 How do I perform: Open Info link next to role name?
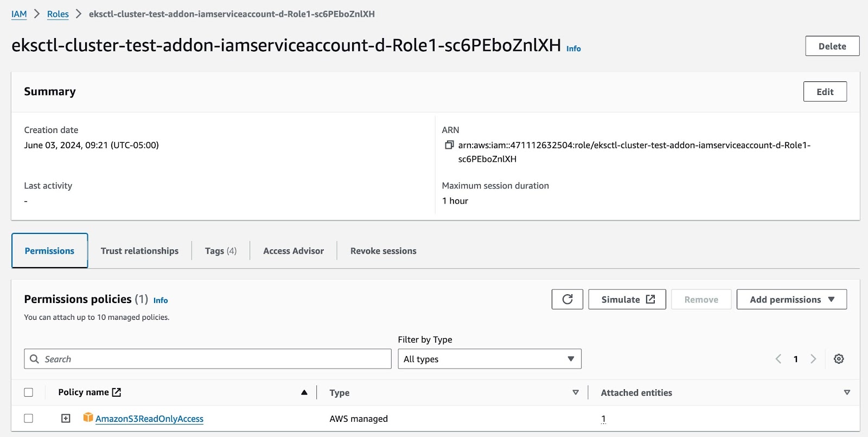573,49
